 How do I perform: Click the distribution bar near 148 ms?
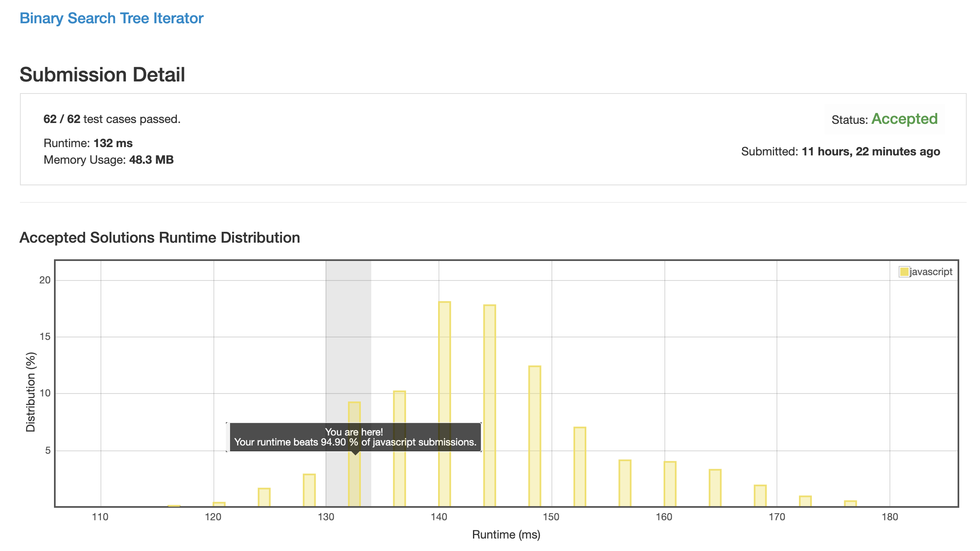(535, 436)
